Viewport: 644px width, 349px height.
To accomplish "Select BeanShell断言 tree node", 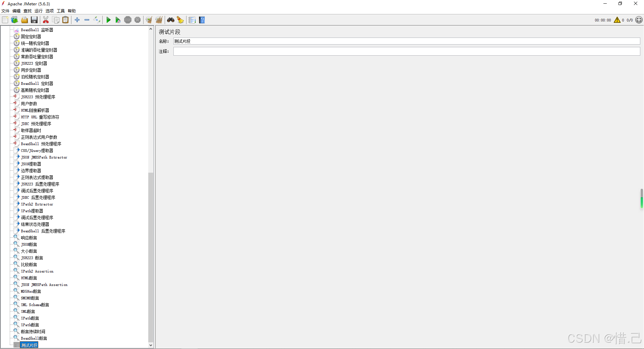I will (34, 338).
